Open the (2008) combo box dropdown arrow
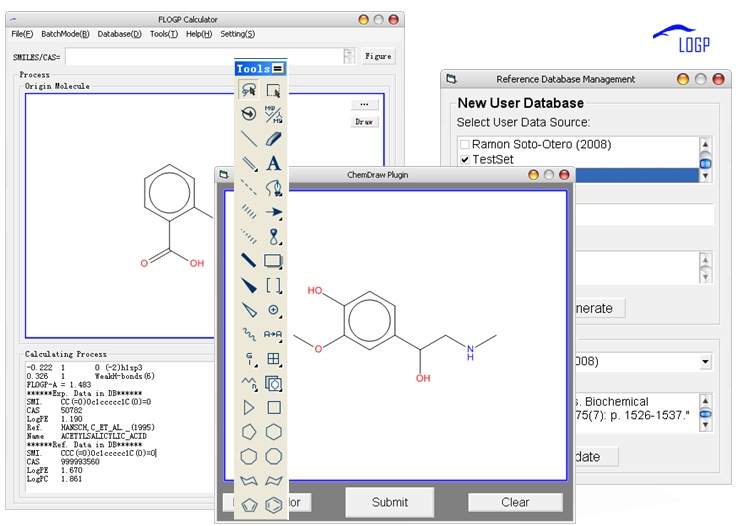Image resolution: width=742 pixels, height=526 pixels. 705,362
